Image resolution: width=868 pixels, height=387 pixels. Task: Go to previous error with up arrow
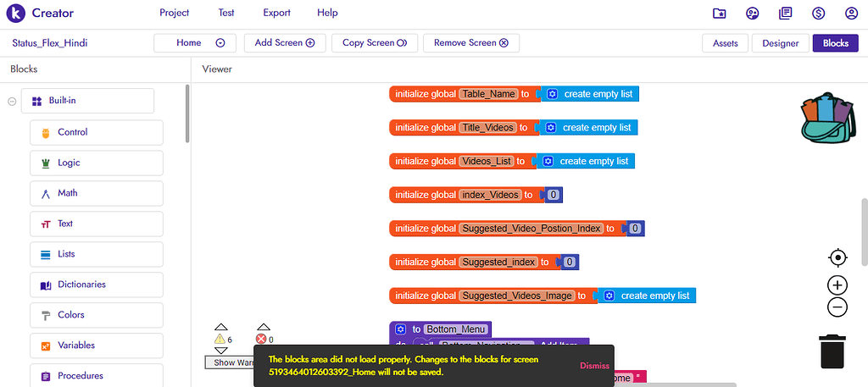pyautogui.click(x=264, y=327)
